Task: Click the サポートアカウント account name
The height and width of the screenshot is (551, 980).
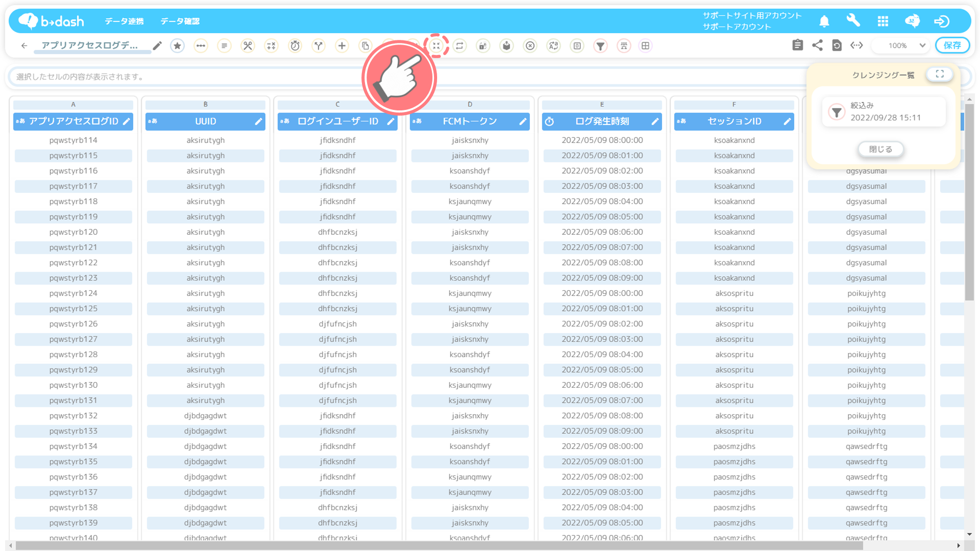Action: 737,26
